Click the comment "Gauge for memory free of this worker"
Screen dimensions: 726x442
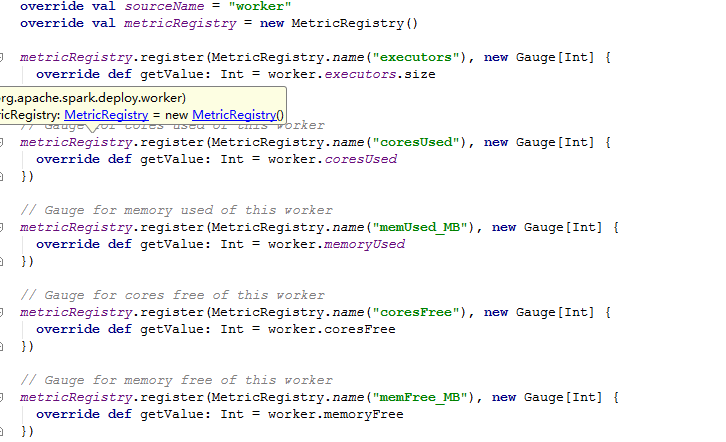click(176, 380)
